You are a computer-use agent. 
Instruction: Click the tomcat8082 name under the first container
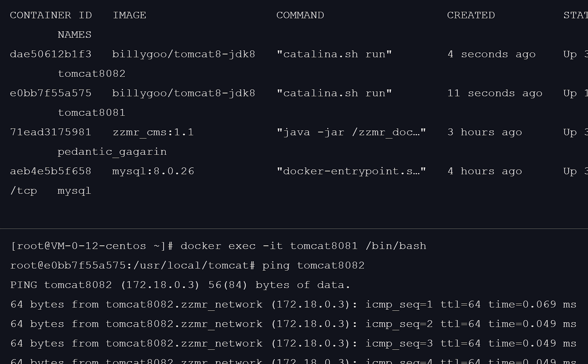click(x=91, y=74)
